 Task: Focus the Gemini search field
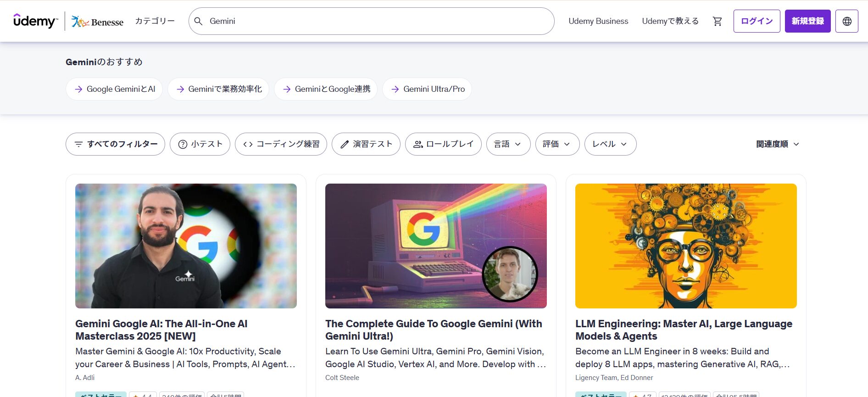tap(371, 21)
